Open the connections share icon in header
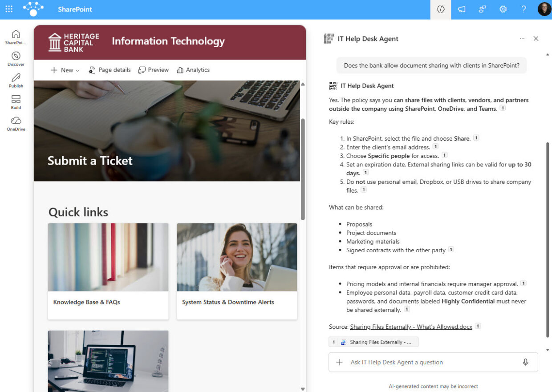This screenshot has width=552, height=392. (x=482, y=9)
